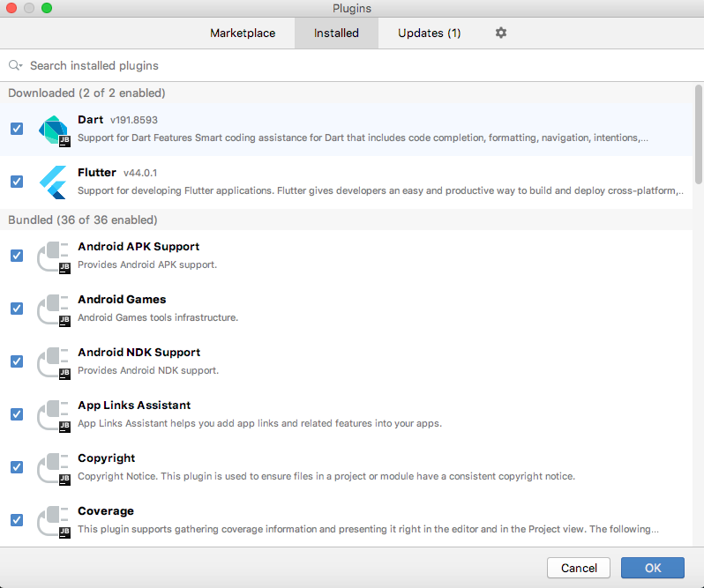Click the 'App Links Assistant helps you add app links' description
704x588 pixels.
tap(259, 423)
